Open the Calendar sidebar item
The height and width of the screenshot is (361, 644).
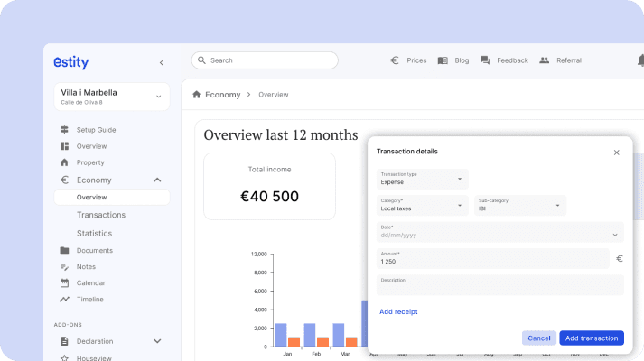90,282
